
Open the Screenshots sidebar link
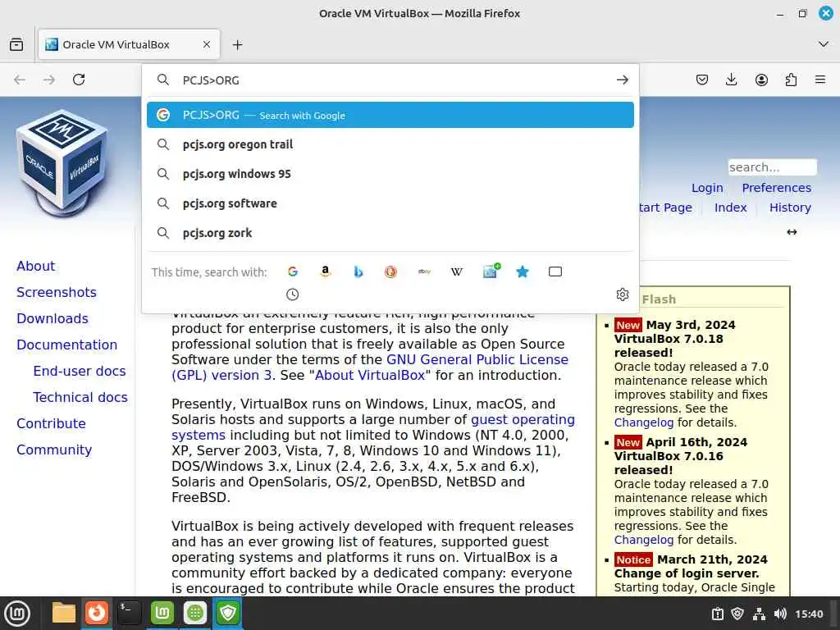pos(57,292)
